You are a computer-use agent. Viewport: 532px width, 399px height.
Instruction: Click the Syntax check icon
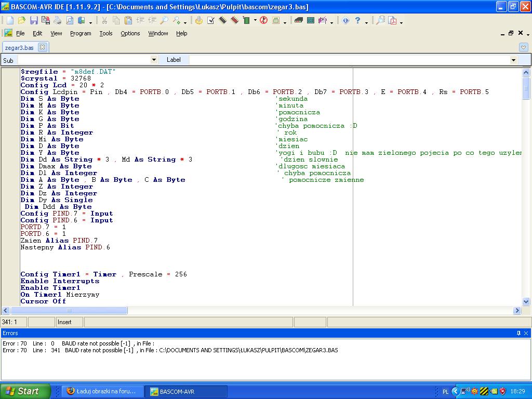coord(211,20)
